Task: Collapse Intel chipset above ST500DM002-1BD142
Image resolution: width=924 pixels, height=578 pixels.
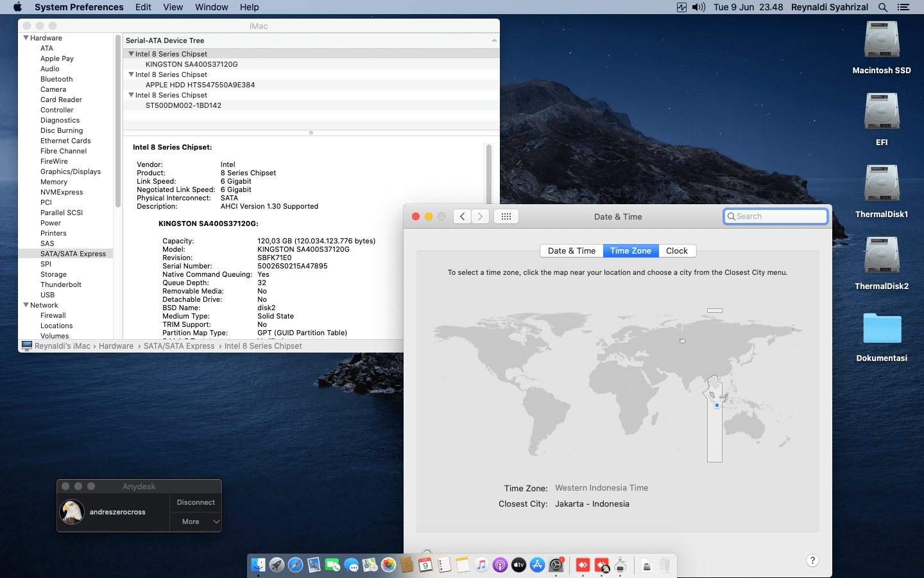Action: 131,95
